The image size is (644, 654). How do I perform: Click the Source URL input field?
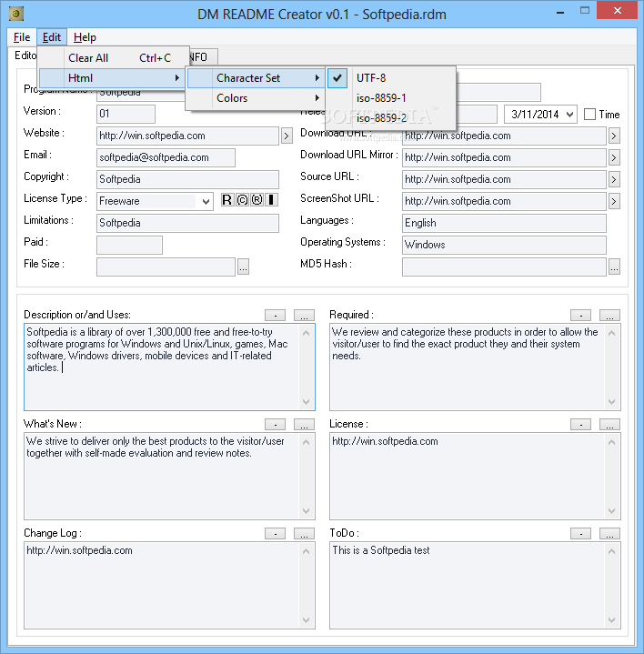504,179
